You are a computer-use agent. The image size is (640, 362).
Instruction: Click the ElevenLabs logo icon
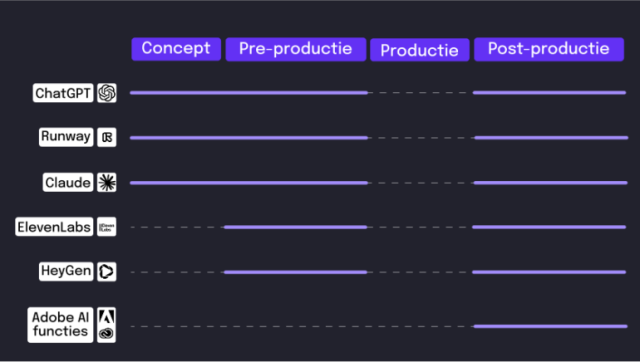coord(107,227)
